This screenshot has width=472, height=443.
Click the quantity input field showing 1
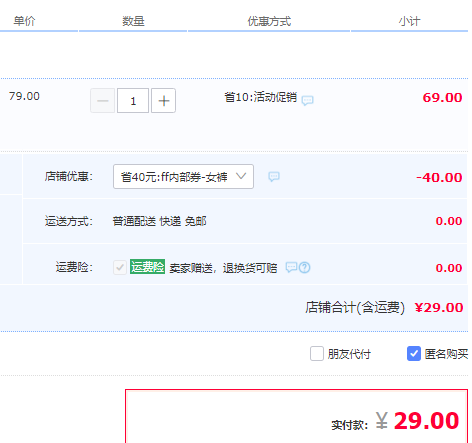133,101
